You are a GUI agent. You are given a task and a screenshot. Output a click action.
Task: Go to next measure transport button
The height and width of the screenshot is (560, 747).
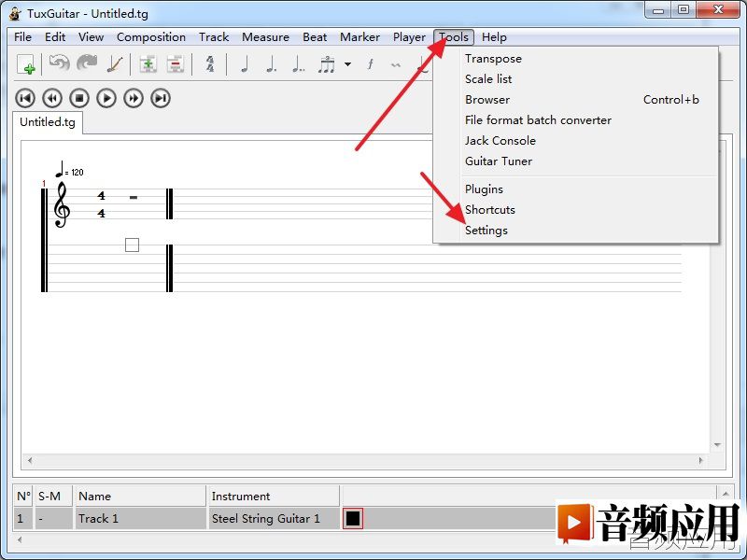(x=134, y=99)
